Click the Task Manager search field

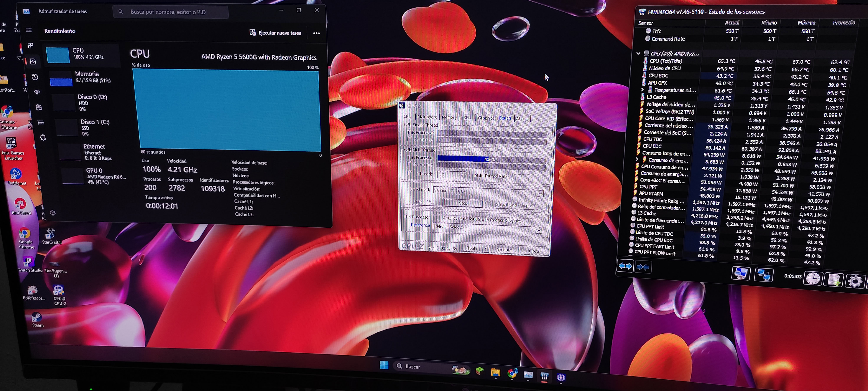coord(171,12)
